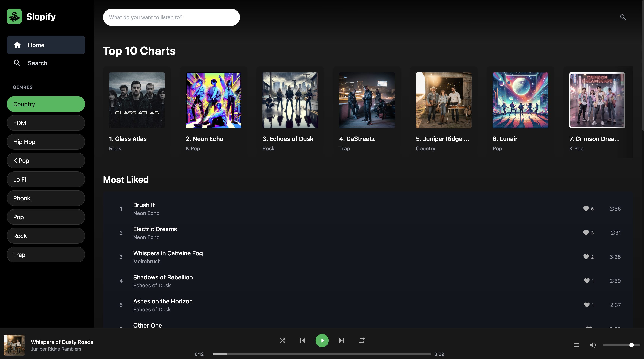Open the playback queue list icon
The width and height of the screenshot is (644, 359).
coord(576,345)
